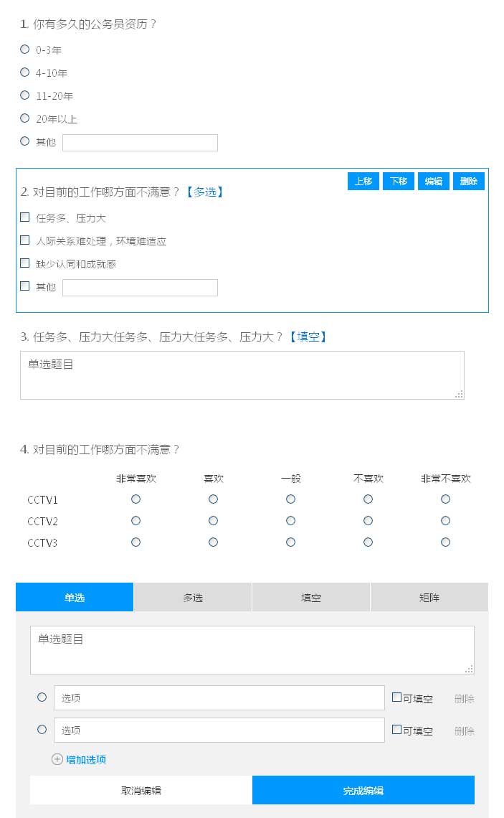Choose the 20年以上 radio option
The width and height of the screenshot is (504, 818).
[x=25, y=118]
